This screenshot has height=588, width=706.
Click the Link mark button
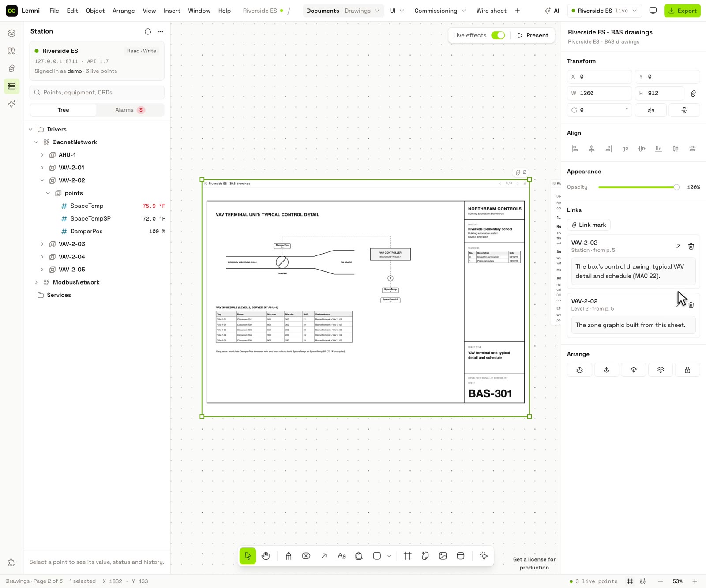589,225
